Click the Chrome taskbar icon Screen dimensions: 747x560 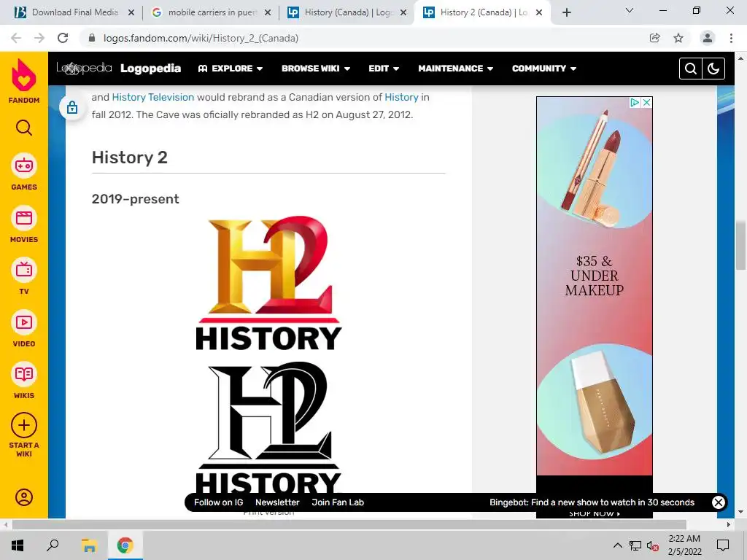(x=125, y=545)
